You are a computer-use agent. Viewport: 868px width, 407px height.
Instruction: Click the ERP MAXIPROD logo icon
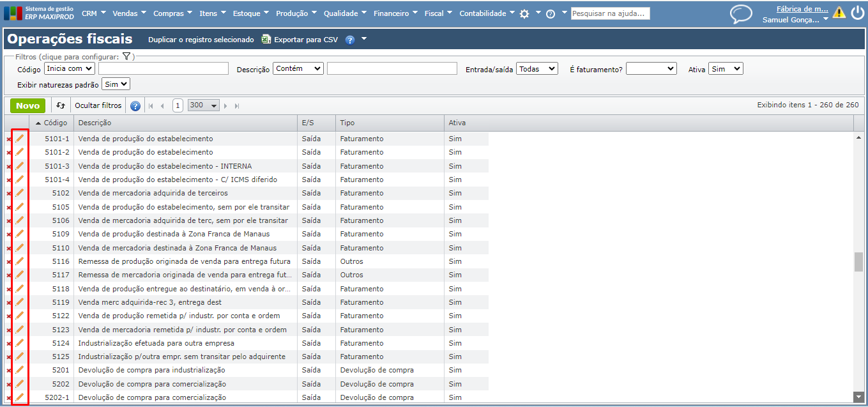13,13
